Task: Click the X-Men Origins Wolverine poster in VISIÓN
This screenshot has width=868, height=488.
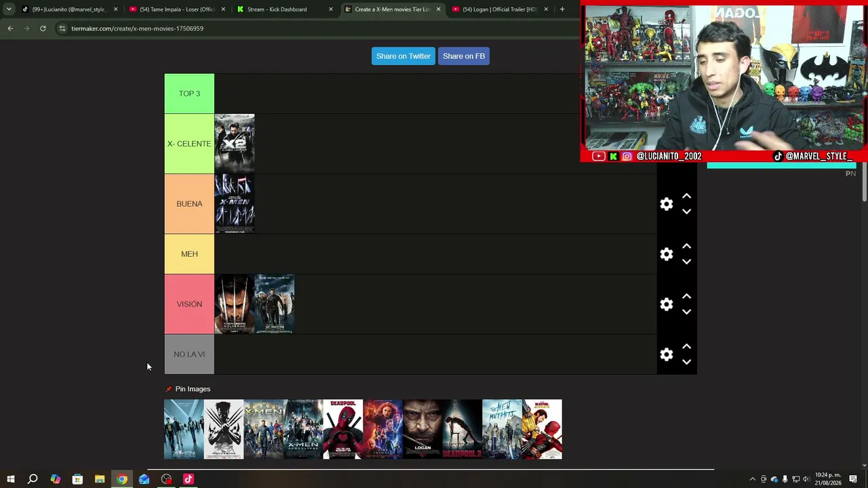Action: (x=235, y=304)
